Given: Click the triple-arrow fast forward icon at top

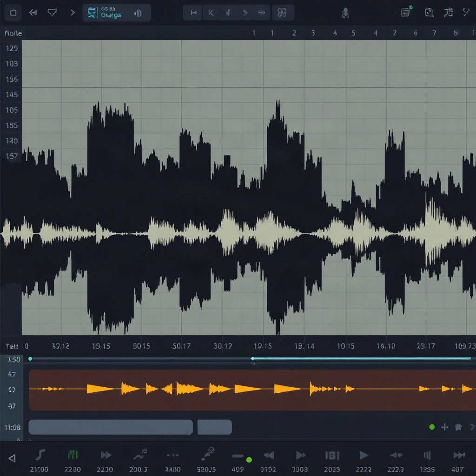Looking at the screenshot, I should pyautogui.click(x=261, y=13).
